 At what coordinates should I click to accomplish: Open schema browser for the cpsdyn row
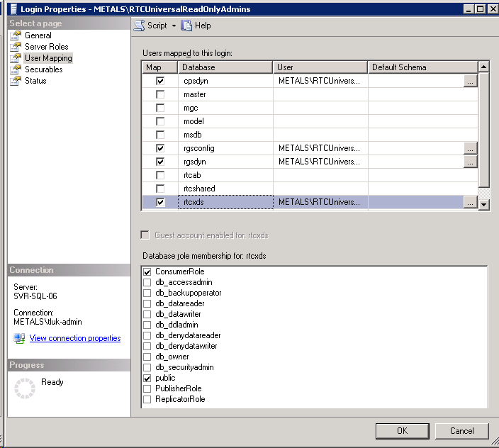pos(470,81)
